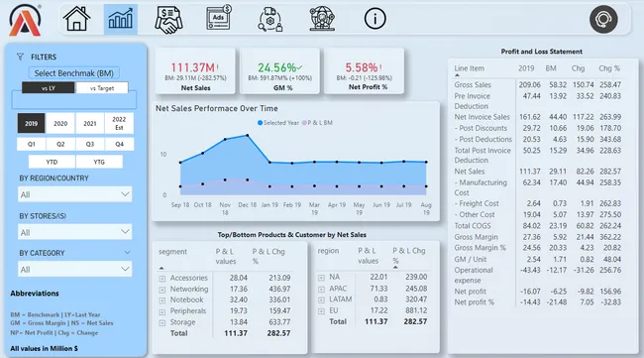This screenshot has width=644, height=358.
Task: Select year 2020
Action: click(60, 123)
